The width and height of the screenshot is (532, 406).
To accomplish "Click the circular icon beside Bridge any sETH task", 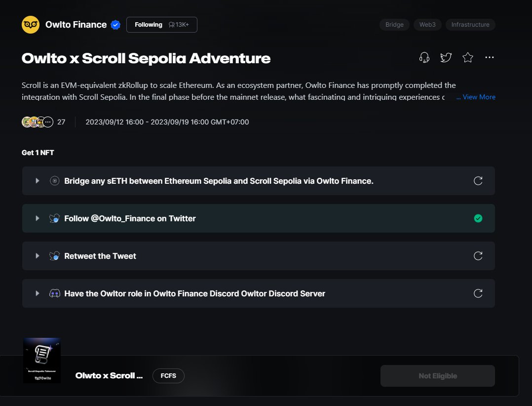I will point(54,181).
